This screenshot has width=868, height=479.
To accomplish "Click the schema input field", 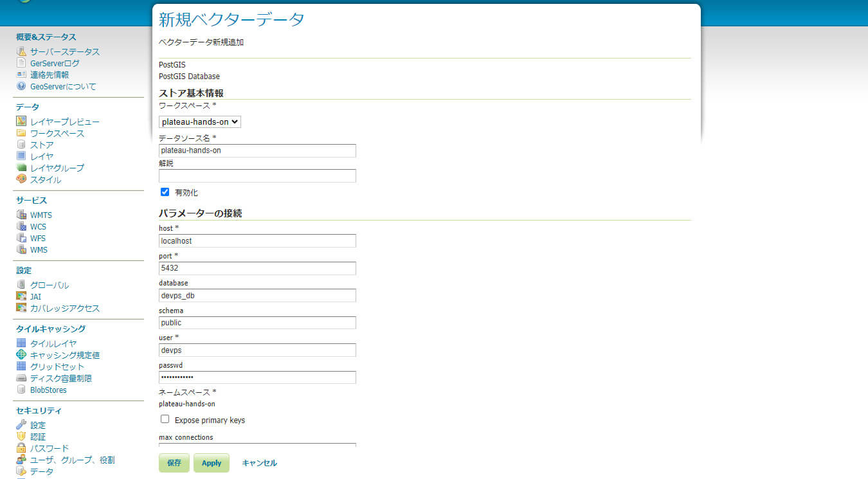I will point(257,323).
